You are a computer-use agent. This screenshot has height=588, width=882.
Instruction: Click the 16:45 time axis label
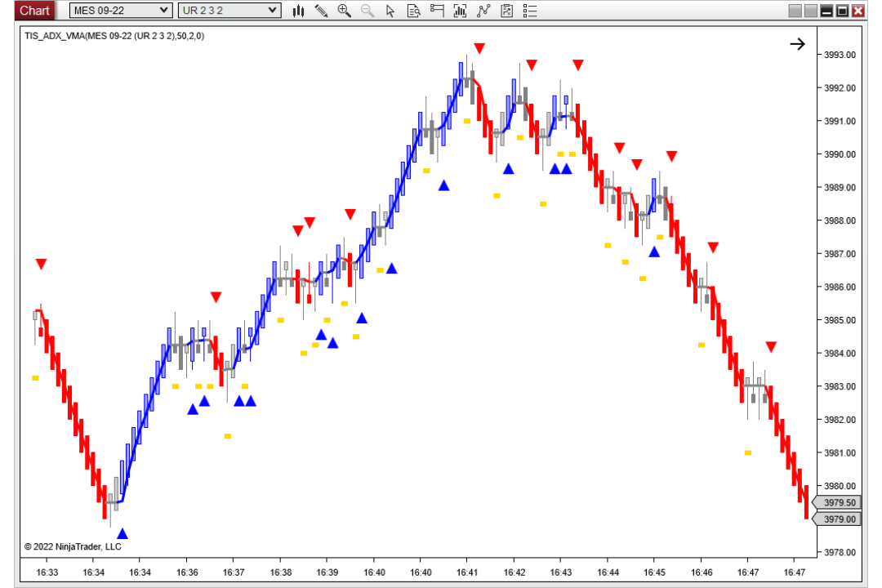point(654,572)
